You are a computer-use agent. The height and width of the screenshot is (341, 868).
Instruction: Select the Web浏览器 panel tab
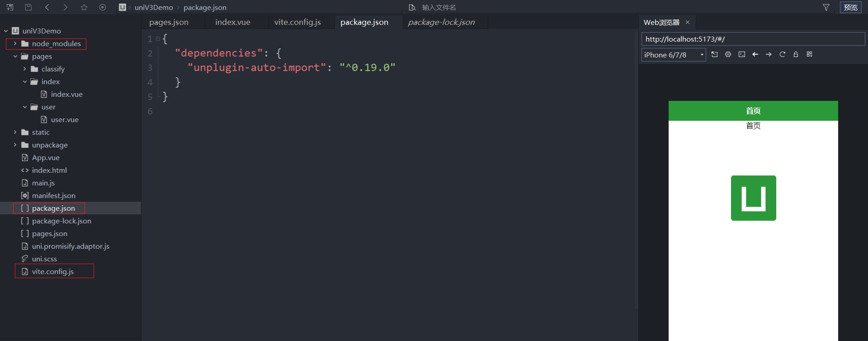click(x=661, y=22)
